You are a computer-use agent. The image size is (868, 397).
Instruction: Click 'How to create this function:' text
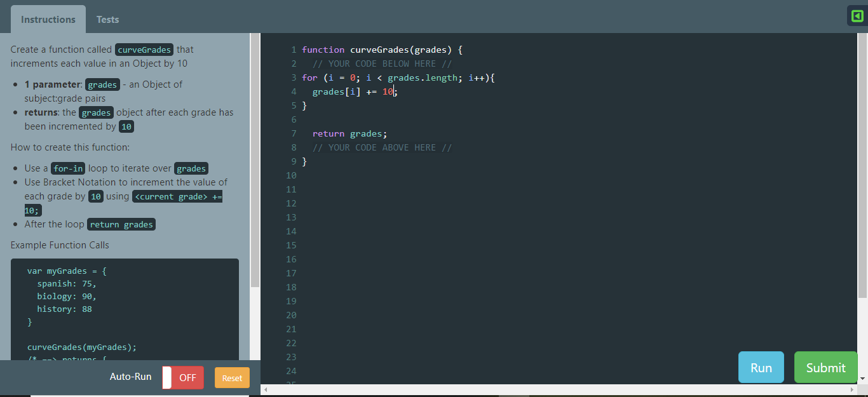click(x=70, y=147)
